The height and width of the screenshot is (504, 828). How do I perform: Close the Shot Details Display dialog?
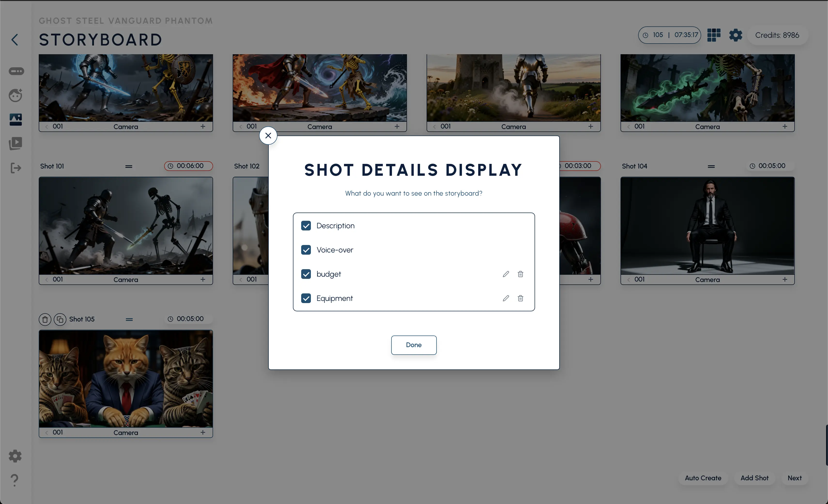(x=268, y=135)
